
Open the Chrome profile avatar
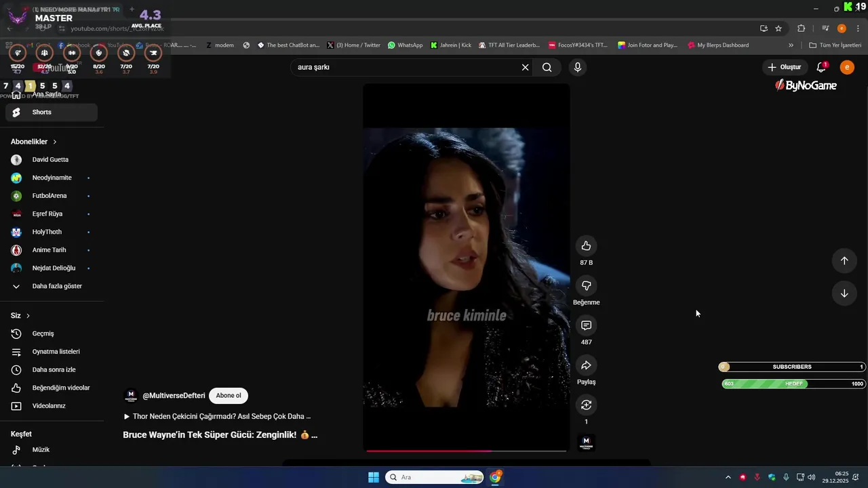pyautogui.click(x=842, y=28)
